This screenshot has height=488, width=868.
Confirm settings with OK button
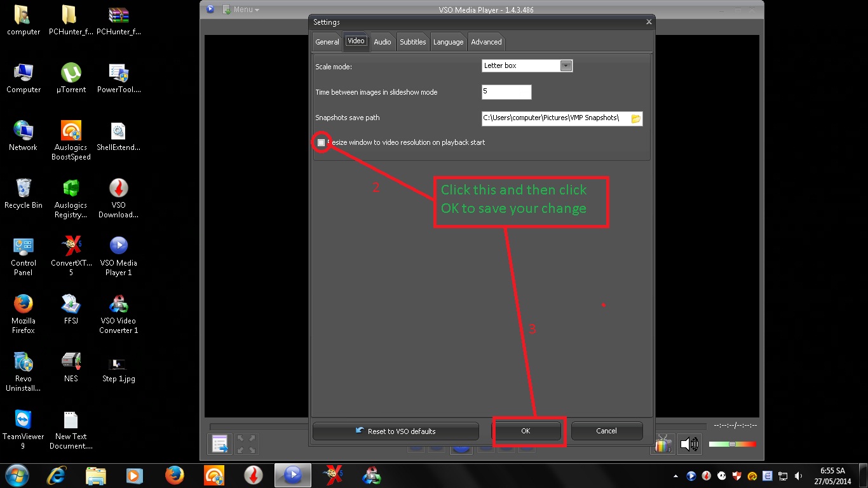click(x=526, y=431)
